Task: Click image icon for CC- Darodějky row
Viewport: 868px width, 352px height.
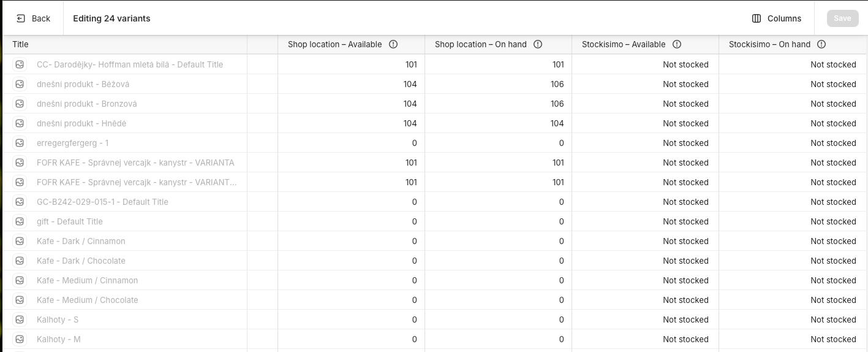Action: click(20, 64)
